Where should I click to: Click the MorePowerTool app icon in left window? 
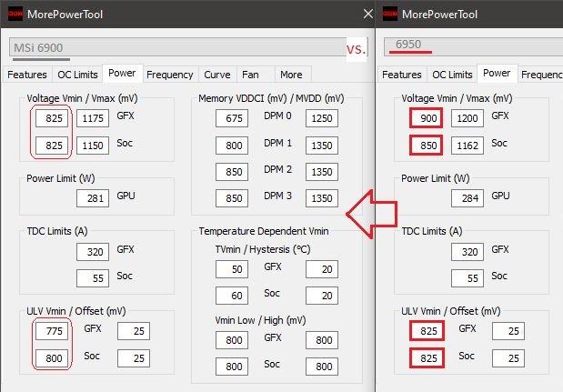(x=15, y=14)
